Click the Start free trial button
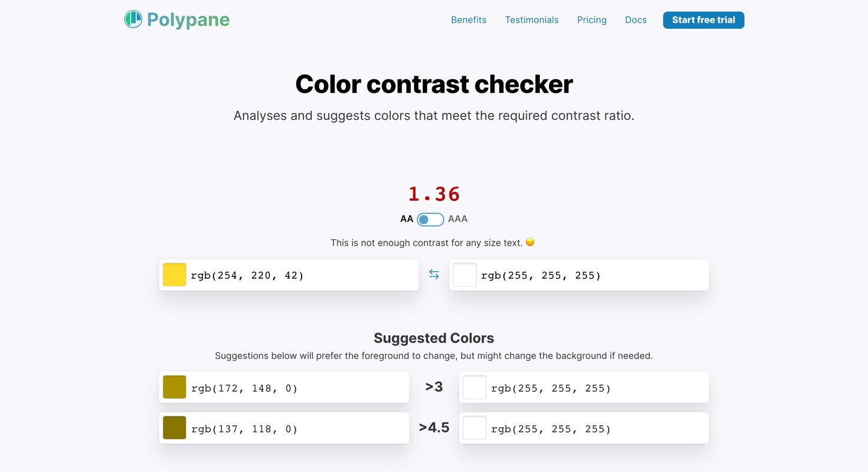Image resolution: width=868 pixels, height=472 pixels. 703,20
